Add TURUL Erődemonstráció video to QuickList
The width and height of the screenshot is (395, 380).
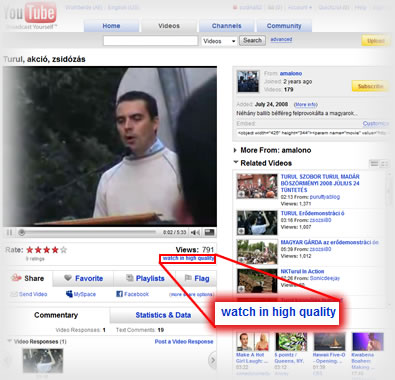click(x=241, y=231)
